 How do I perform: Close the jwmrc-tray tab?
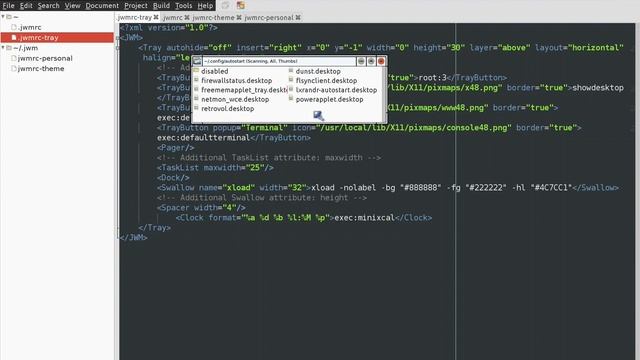tap(156, 17)
